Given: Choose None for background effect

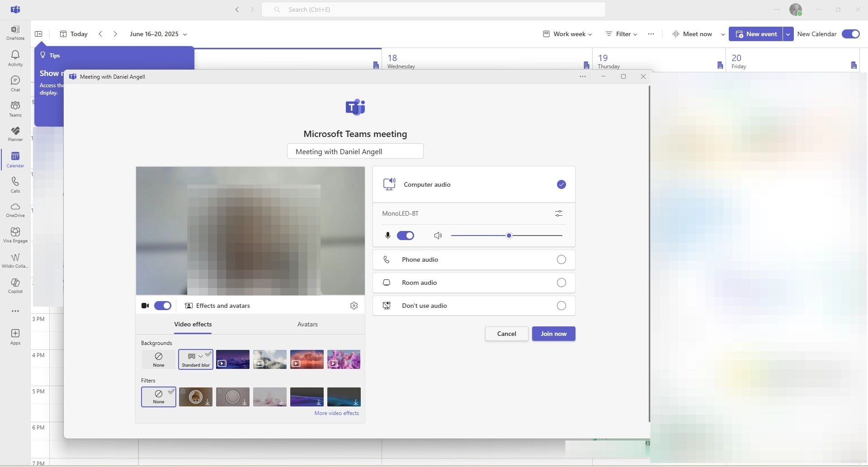Looking at the screenshot, I should [x=159, y=359].
